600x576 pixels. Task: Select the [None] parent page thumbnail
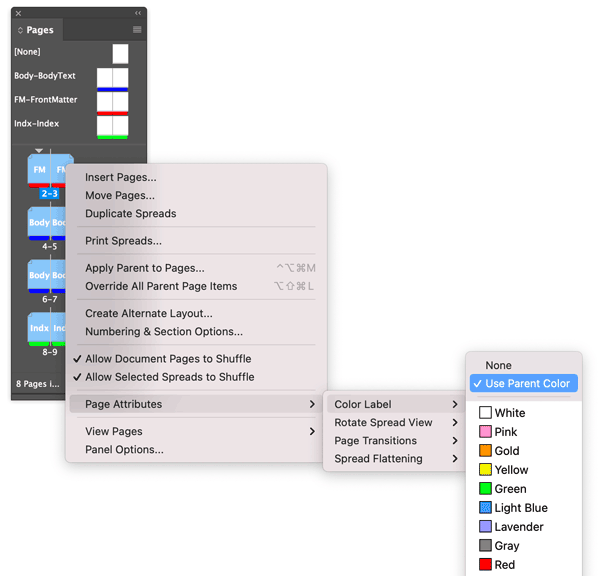pyautogui.click(x=120, y=54)
